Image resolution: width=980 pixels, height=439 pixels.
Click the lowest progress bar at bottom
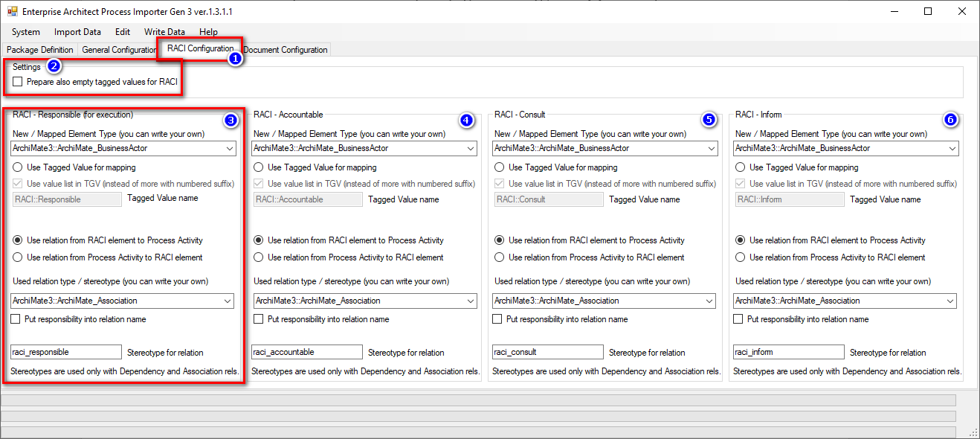coord(479,432)
